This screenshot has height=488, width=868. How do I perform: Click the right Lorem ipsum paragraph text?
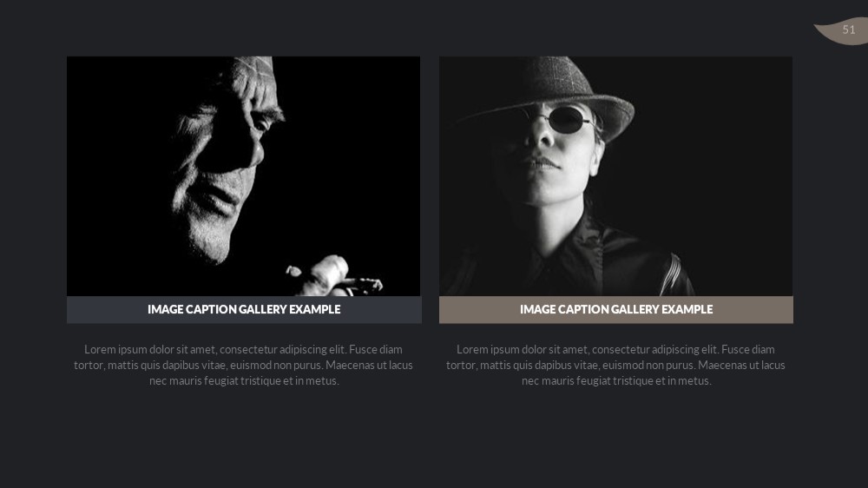(615, 365)
